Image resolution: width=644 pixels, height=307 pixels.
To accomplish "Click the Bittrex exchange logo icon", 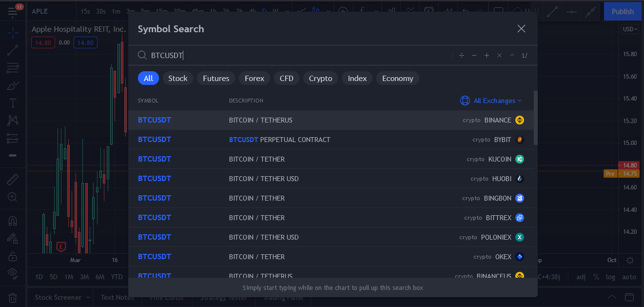I will 520,218.
